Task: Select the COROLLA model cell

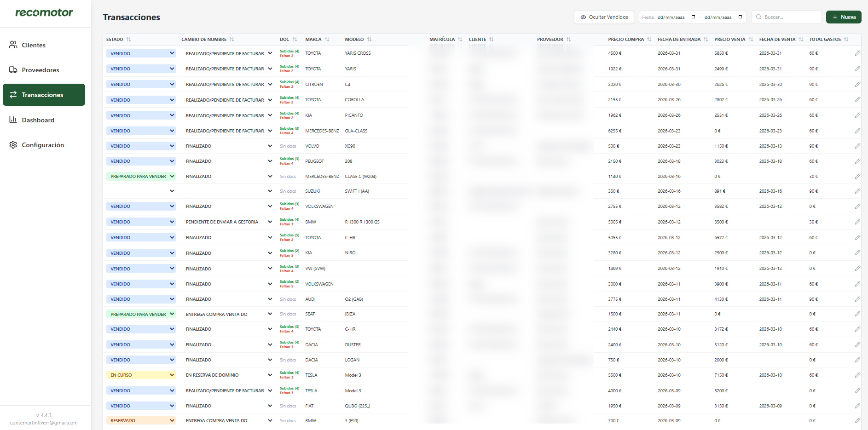Action: pyautogui.click(x=354, y=100)
